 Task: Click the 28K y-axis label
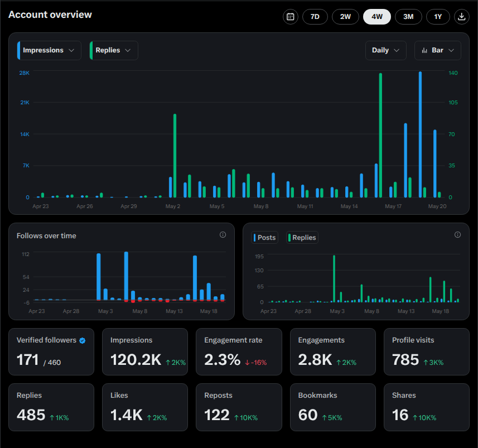[25, 73]
